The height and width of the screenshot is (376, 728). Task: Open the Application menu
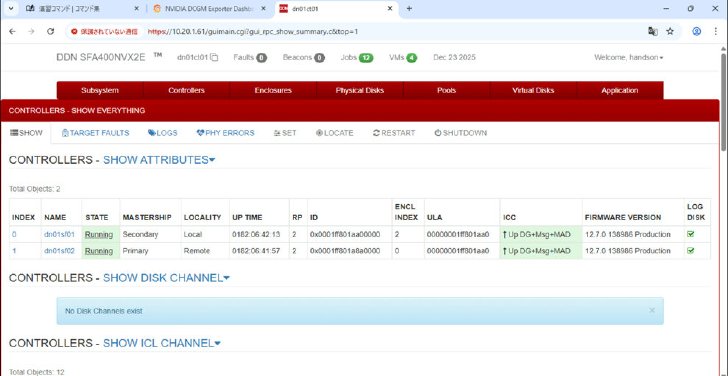(620, 91)
